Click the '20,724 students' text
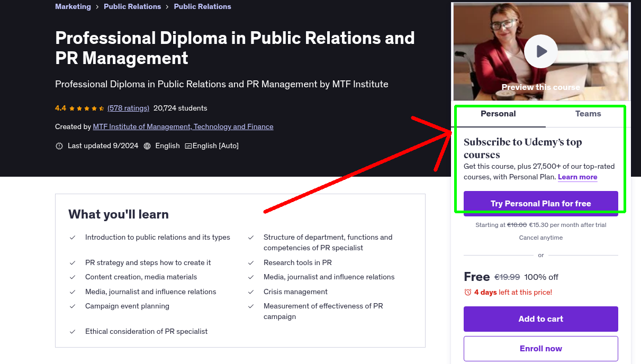Screen dimensions: 641x364 [180, 108]
